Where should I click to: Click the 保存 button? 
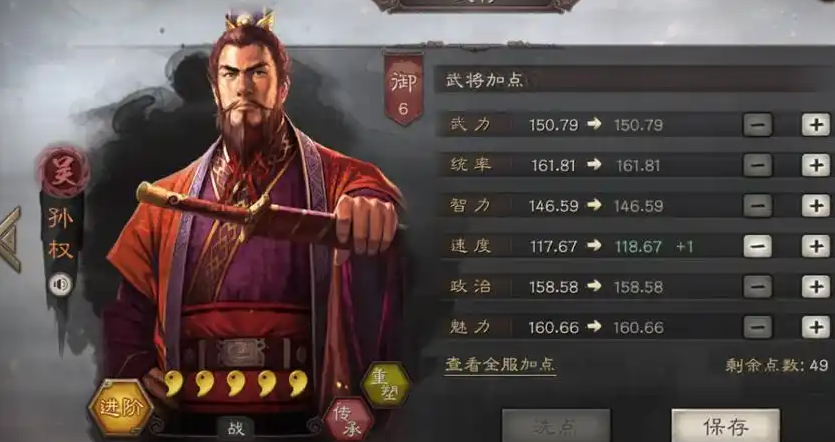pos(725,425)
